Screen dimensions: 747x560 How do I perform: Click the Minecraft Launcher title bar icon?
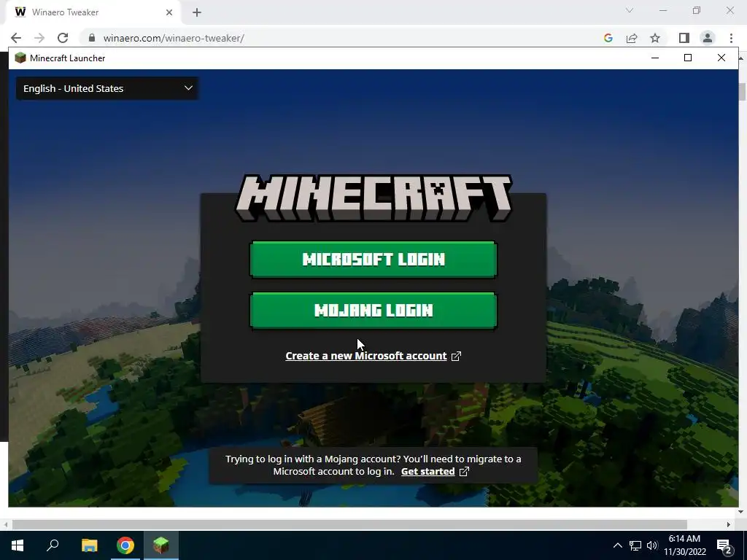[20, 58]
